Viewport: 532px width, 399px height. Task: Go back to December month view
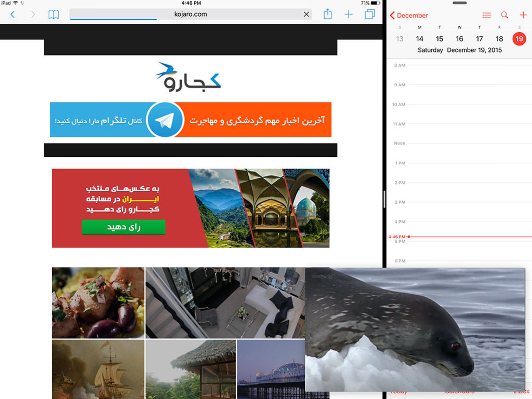coord(409,16)
